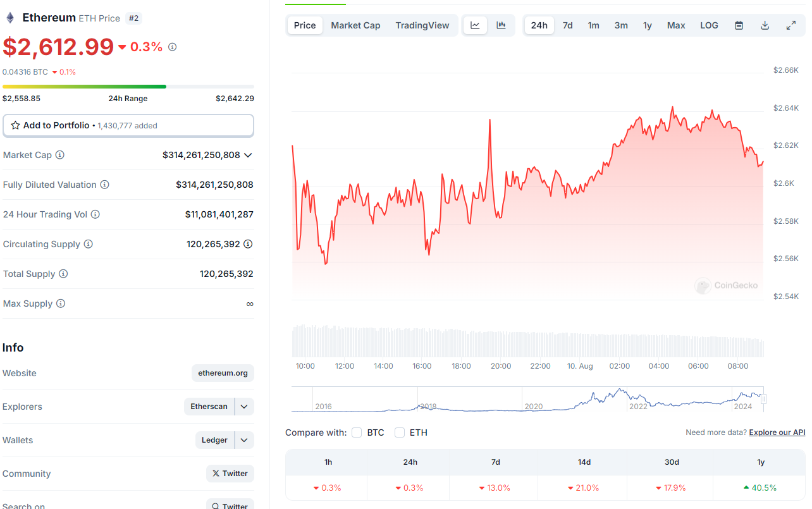The width and height of the screenshot is (812, 509).
Task: Switch to candlestick chart view
Action: click(501, 25)
